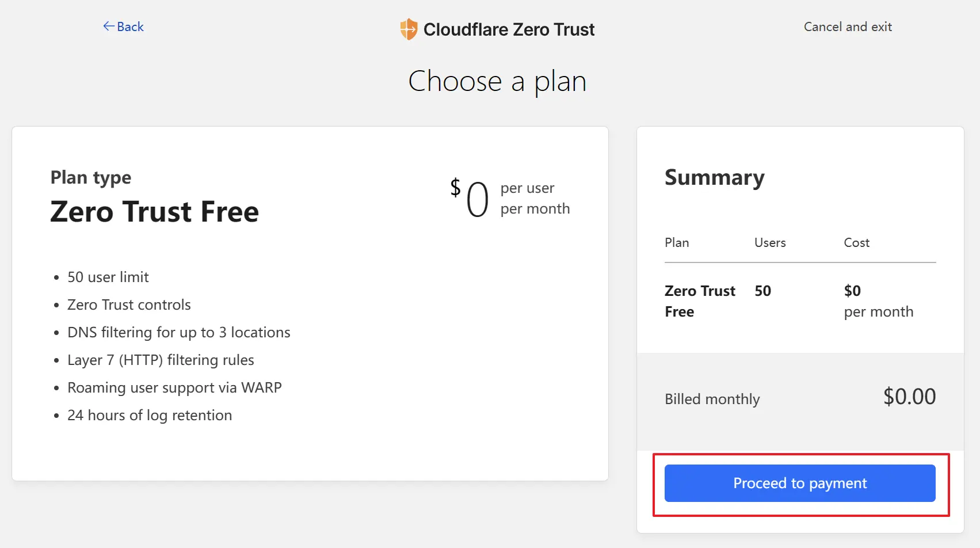Click the Cloudflare Zero Trust title text
The width and height of the screenshot is (980, 548).
click(509, 29)
